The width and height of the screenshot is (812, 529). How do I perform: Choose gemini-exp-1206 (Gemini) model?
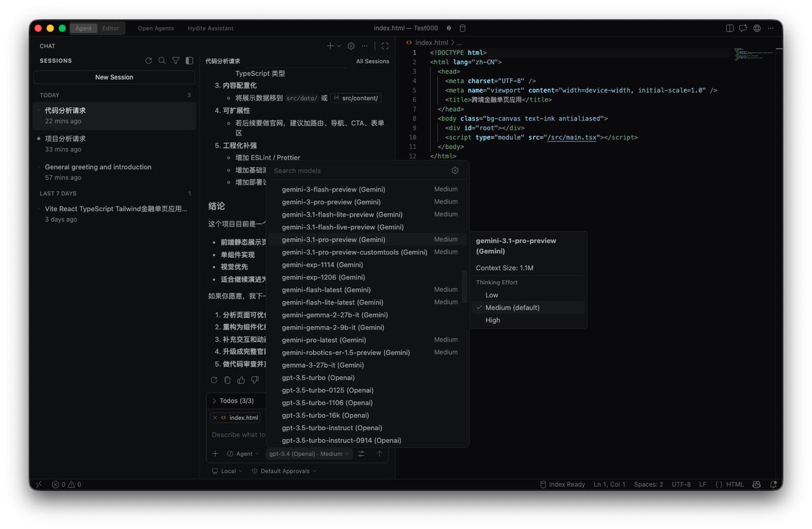coord(367,277)
